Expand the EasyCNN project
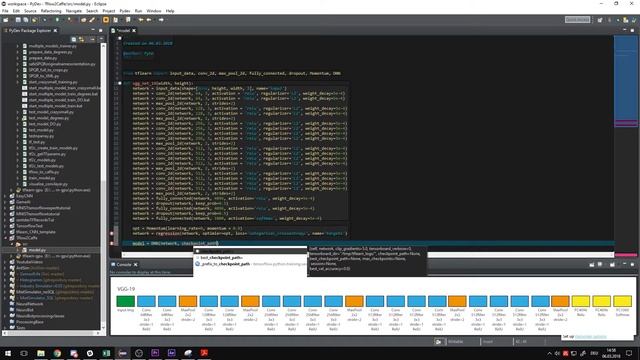The height and width of the screenshot is (360, 640). coord(5,196)
